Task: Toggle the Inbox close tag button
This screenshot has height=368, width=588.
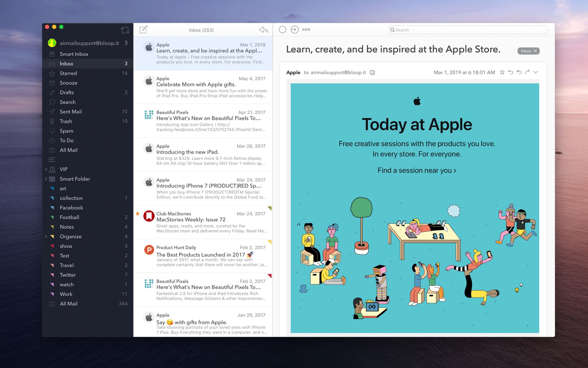Action: point(536,50)
